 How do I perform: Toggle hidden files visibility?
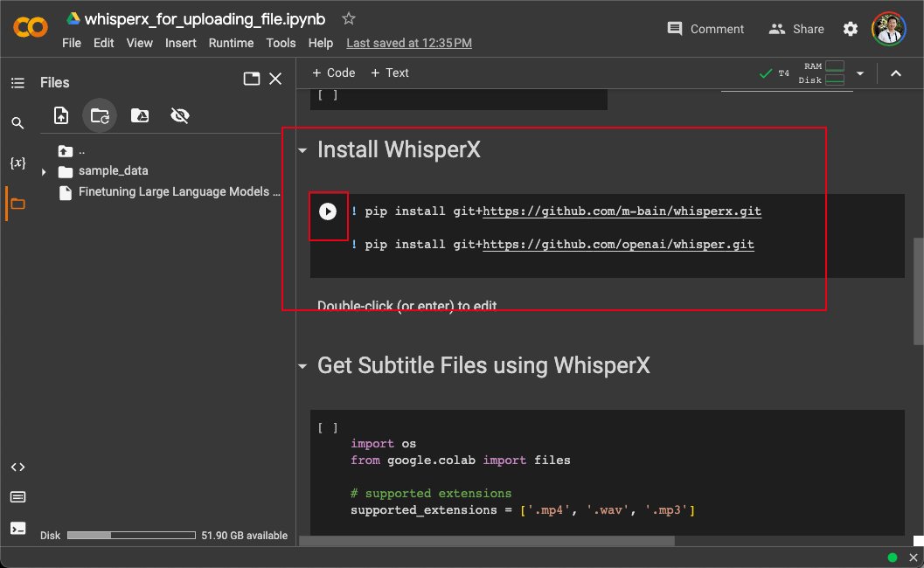click(x=180, y=115)
